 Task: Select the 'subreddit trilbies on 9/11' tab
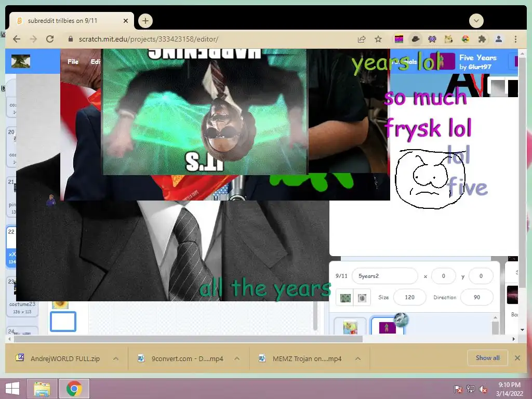point(72,21)
